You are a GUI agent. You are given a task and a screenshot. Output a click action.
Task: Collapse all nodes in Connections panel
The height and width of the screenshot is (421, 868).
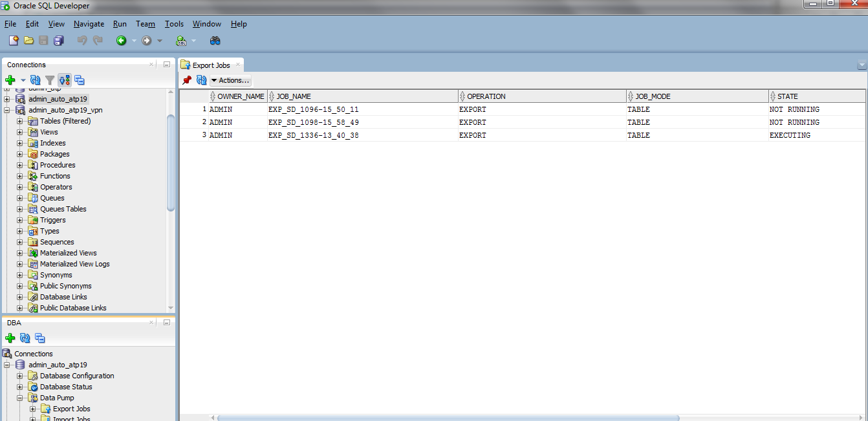coord(80,80)
